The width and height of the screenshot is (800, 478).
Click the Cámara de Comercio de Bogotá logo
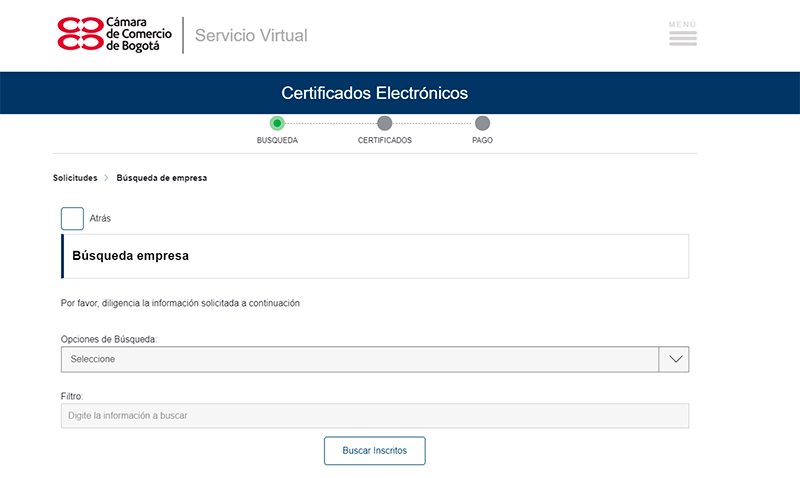115,34
